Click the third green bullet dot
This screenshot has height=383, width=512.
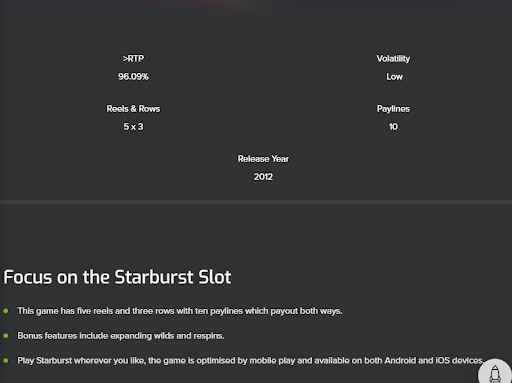(6, 360)
